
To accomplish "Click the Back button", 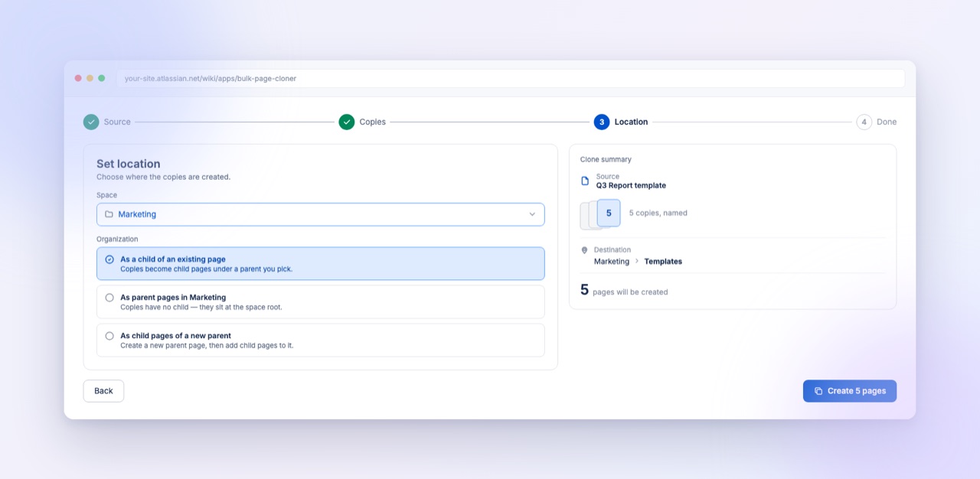I will coord(103,391).
